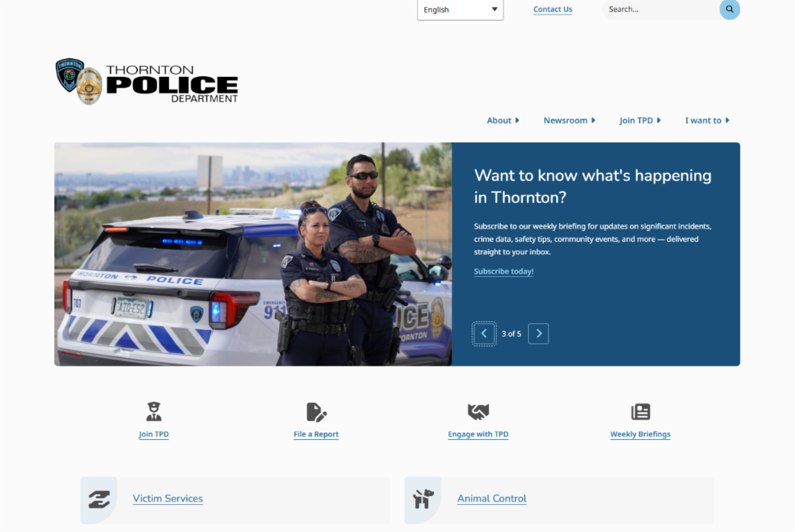Image resolution: width=795 pixels, height=532 pixels.
Task: Expand the I want to menu
Action: [x=707, y=121]
